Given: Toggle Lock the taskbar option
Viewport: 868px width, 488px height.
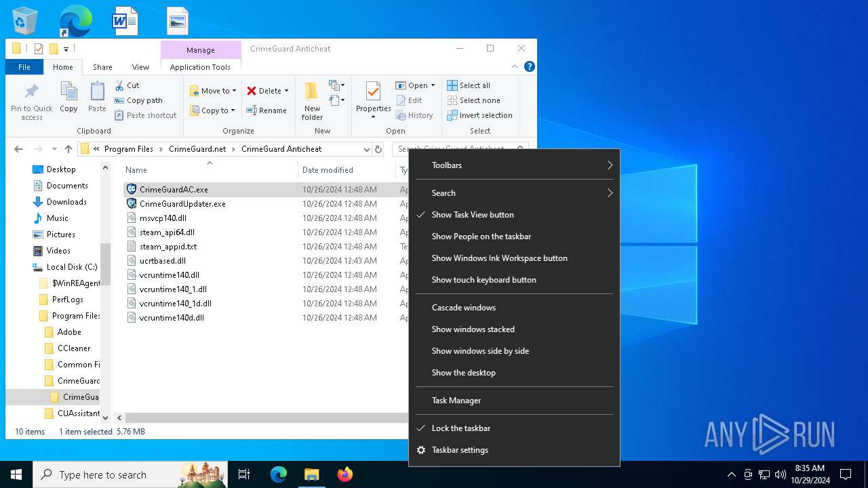Looking at the screenshot, I should click(x=514, y=428).
